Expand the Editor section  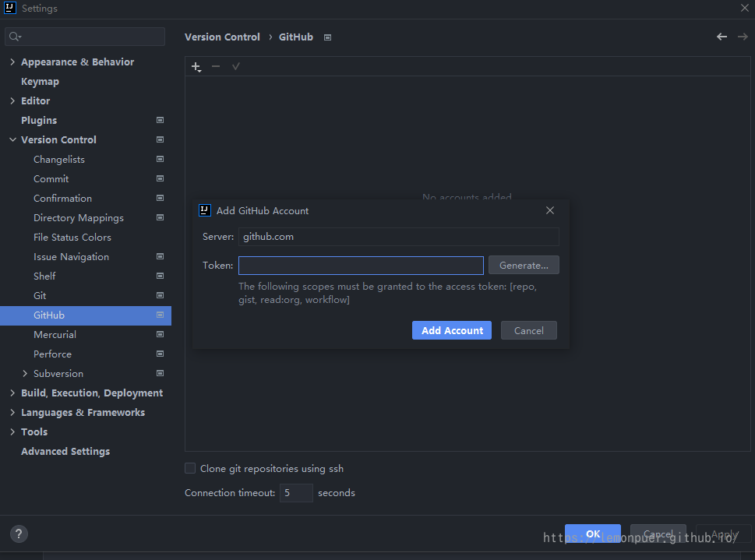pyautogui.click(x=12, y=100)
